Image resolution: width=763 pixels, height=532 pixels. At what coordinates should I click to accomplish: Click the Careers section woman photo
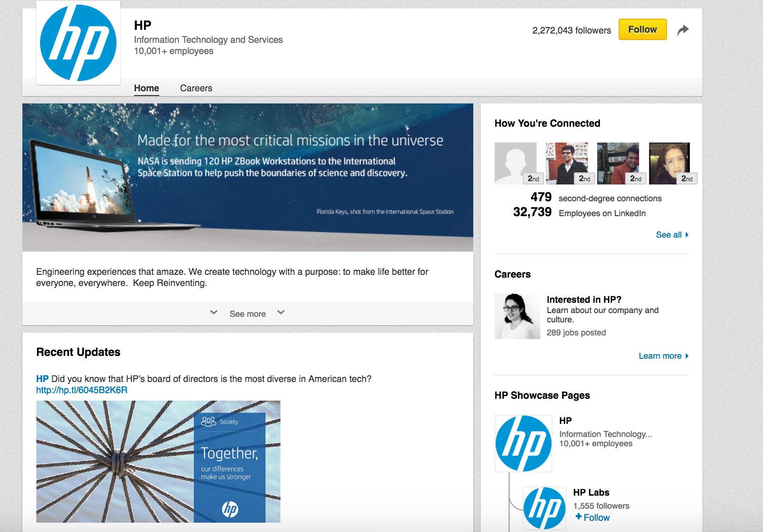517,316
